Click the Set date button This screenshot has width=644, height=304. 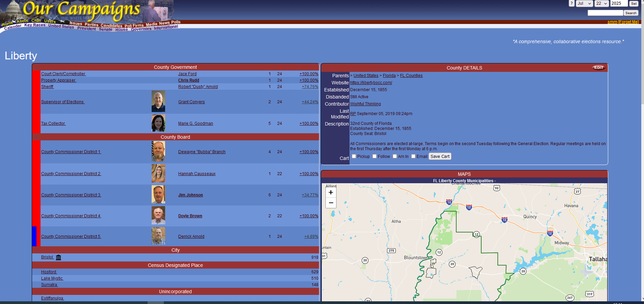[x=634, y=3]
